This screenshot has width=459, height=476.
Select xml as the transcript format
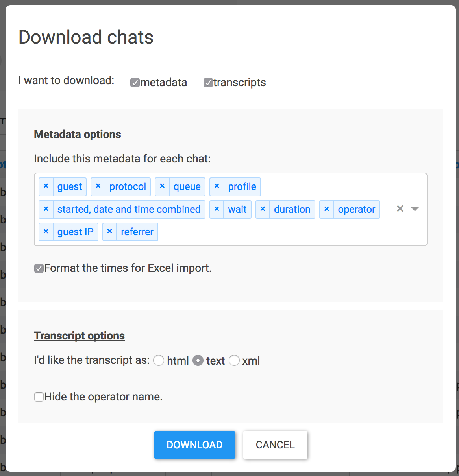coord(234,360)
